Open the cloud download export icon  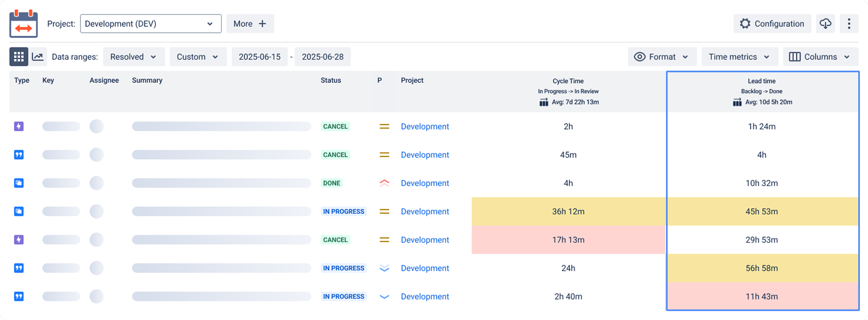pyautogui.click(x=825, y=24)
